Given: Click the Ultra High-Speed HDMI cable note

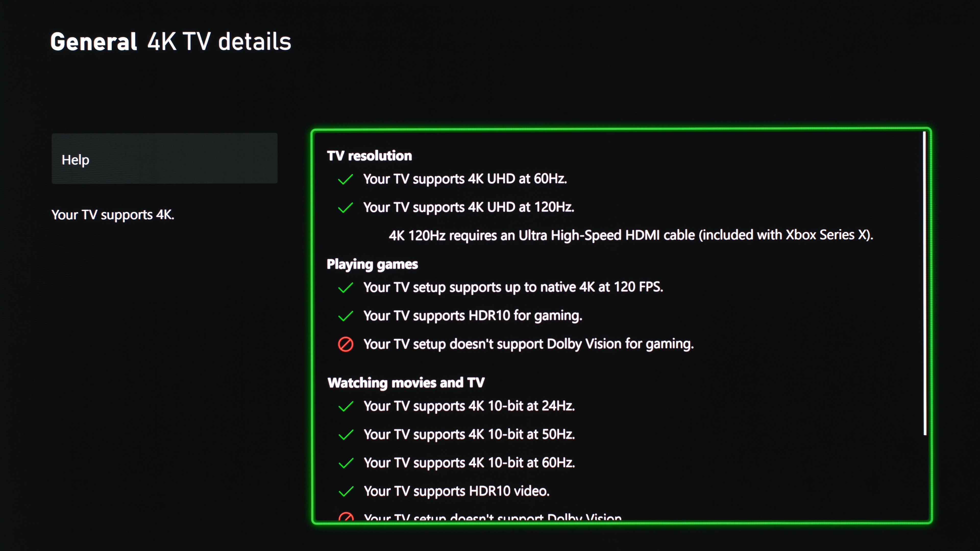Looking at the screenshot, I should 631,235.
